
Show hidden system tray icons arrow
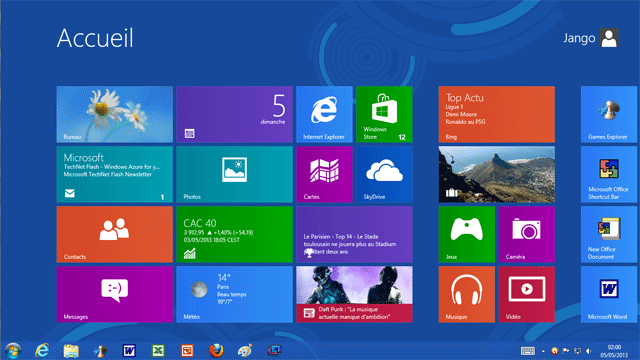pyautogui.click(x=543, y=351)
